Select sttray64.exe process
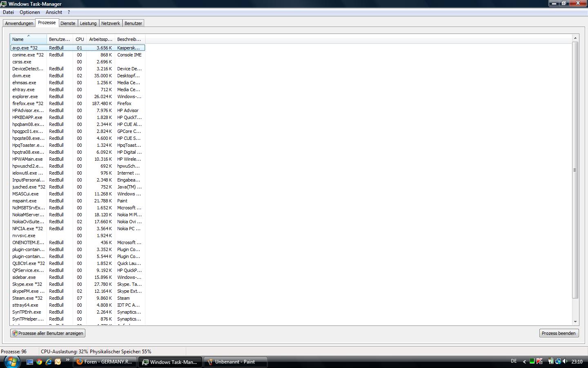The height and width of the screenshot is (368, 588). [78, 305]
